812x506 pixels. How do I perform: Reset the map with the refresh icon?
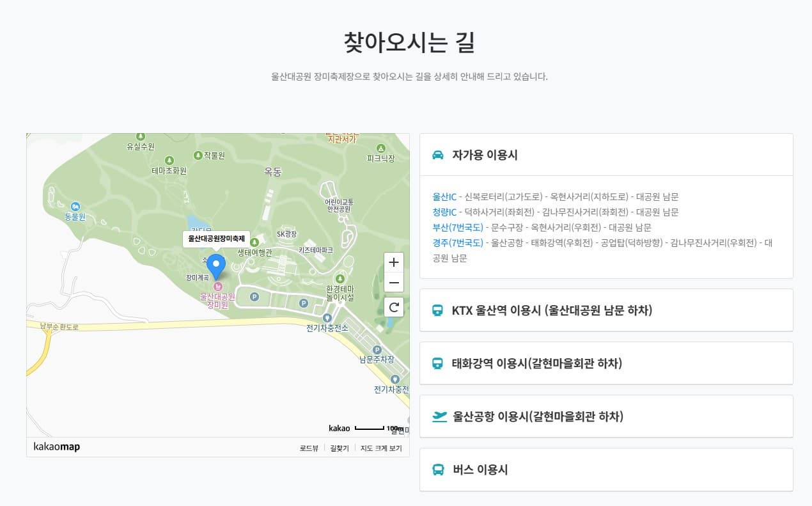394,307
